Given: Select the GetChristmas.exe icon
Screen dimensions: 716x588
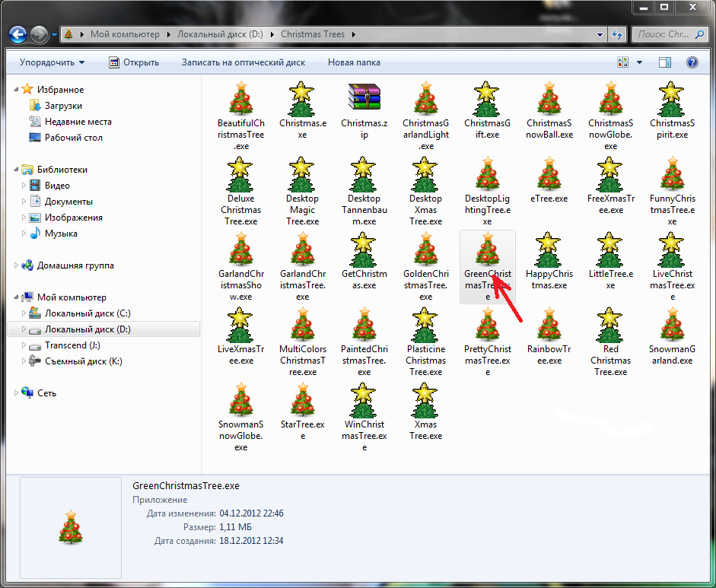Looking at the screenshot, I should point(364,249).
